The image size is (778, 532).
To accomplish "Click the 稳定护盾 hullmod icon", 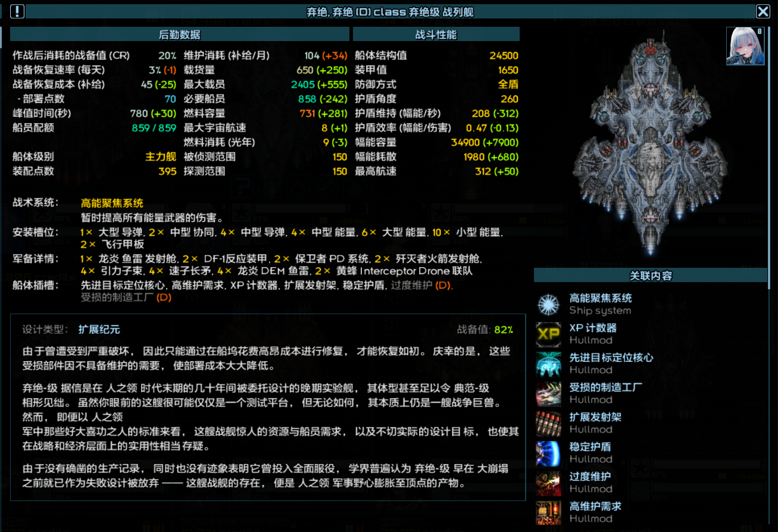I will click(548, 453).
